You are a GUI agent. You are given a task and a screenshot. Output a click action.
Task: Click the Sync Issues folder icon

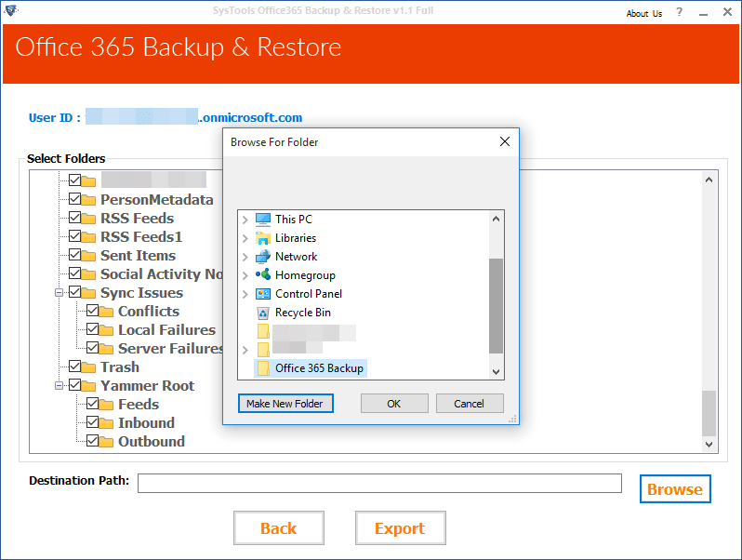88,293
